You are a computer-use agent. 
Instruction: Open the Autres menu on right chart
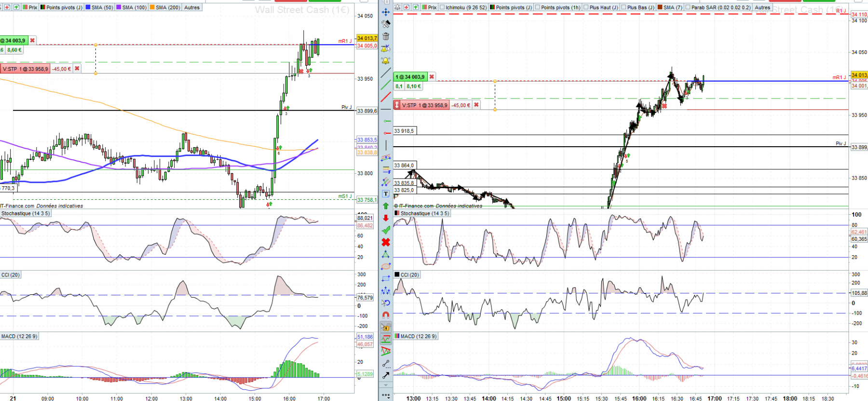coord(762,7)
